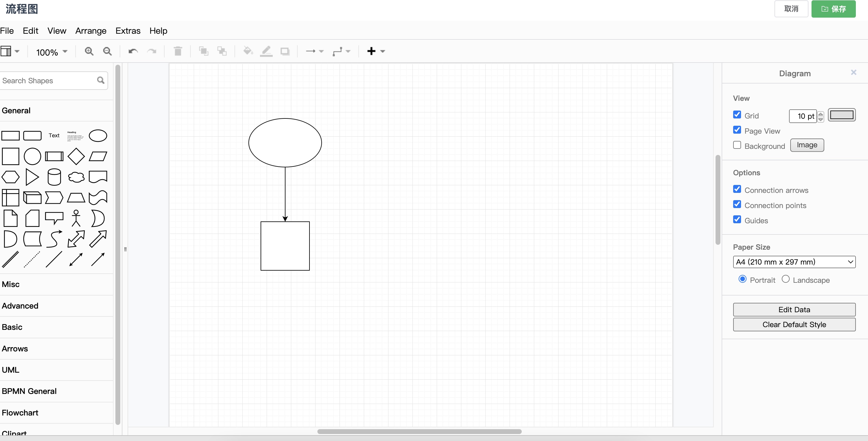The height and width of the screenshot is (441, 868).
Task: Select the Landscape radio button
Action: pos(785,279)
